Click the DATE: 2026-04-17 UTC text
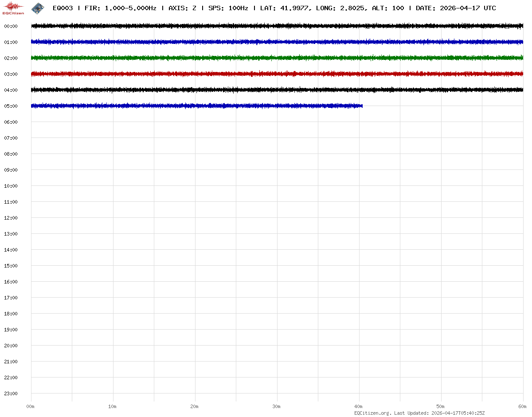This screenshot has height=417, width=532. [x=456, y=8]
